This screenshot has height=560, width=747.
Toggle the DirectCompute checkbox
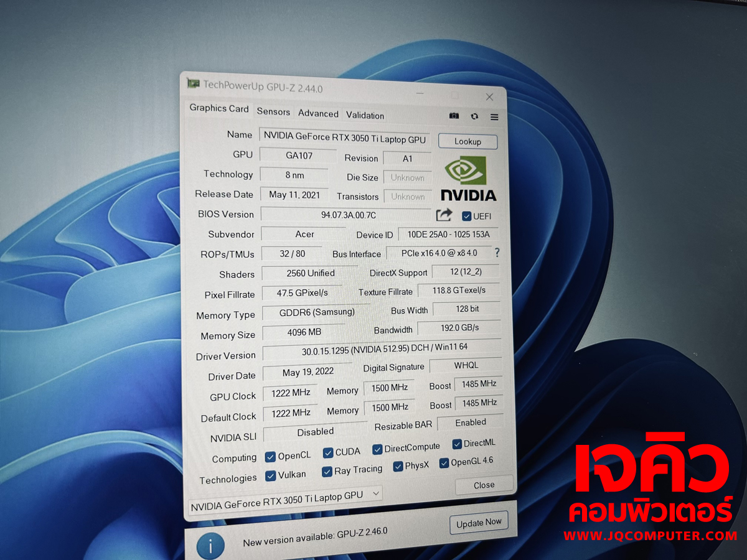point(377,449)
